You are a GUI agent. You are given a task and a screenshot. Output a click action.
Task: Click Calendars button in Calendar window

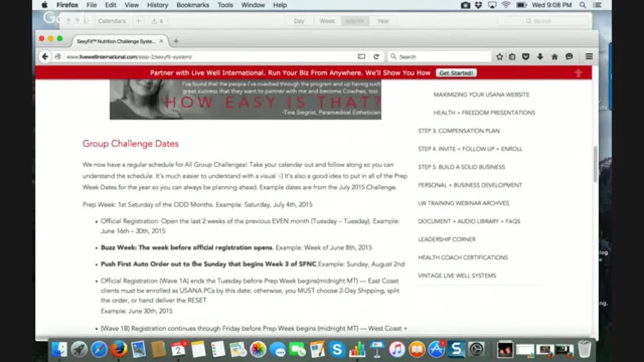[112, 21]
